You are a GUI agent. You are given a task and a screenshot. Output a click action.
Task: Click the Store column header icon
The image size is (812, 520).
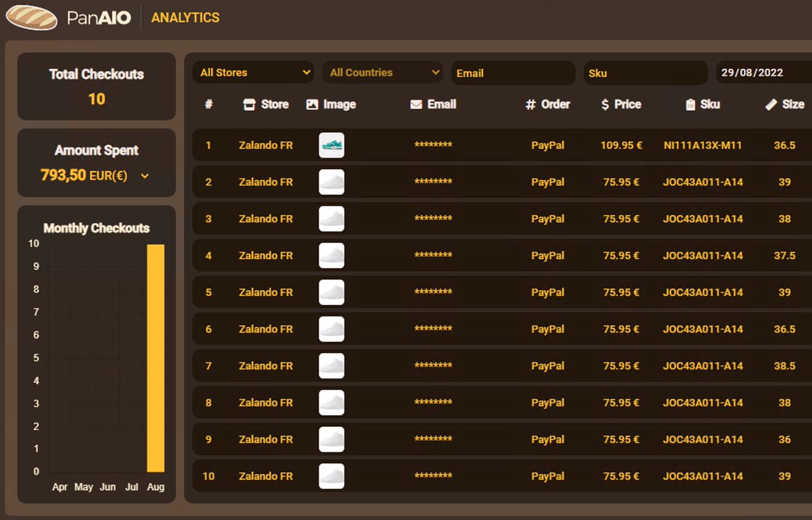tap(249, 104)
